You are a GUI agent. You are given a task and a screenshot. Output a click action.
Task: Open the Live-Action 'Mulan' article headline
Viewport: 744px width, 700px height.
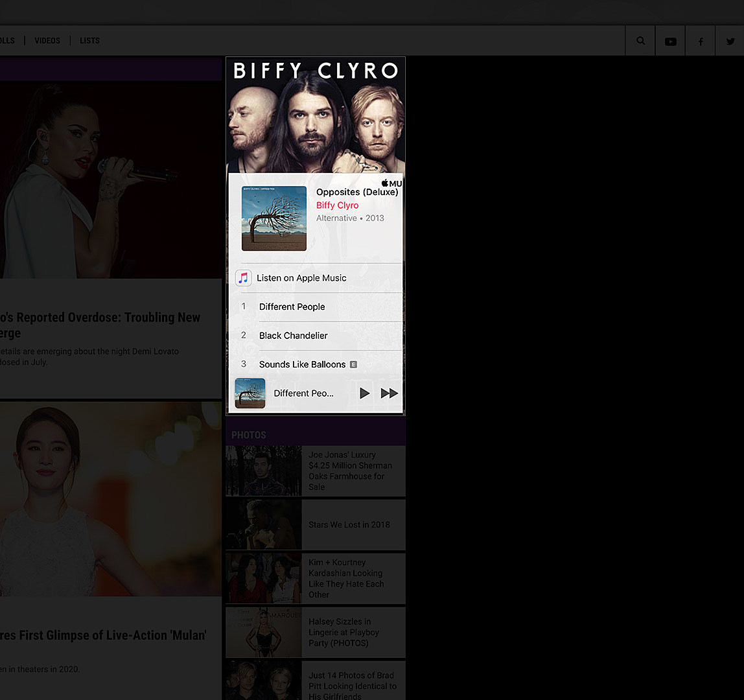tap(103, 635)
